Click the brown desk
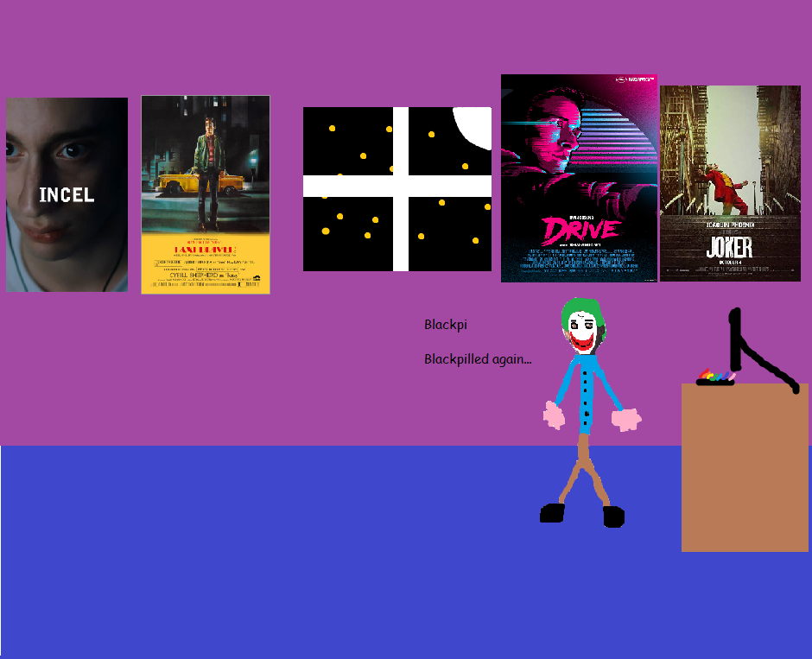The width and height of the screenshot is (812, 659). click(x=744, y=466)
